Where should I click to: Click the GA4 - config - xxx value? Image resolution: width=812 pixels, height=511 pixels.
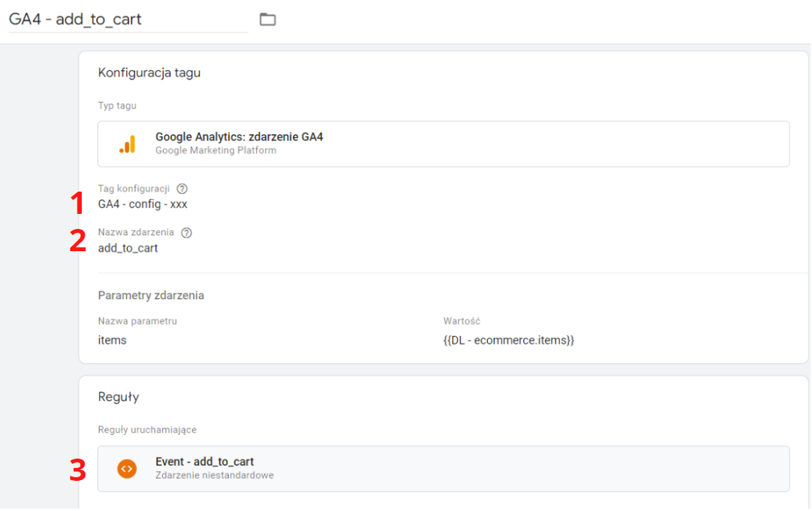coord(143,205)
